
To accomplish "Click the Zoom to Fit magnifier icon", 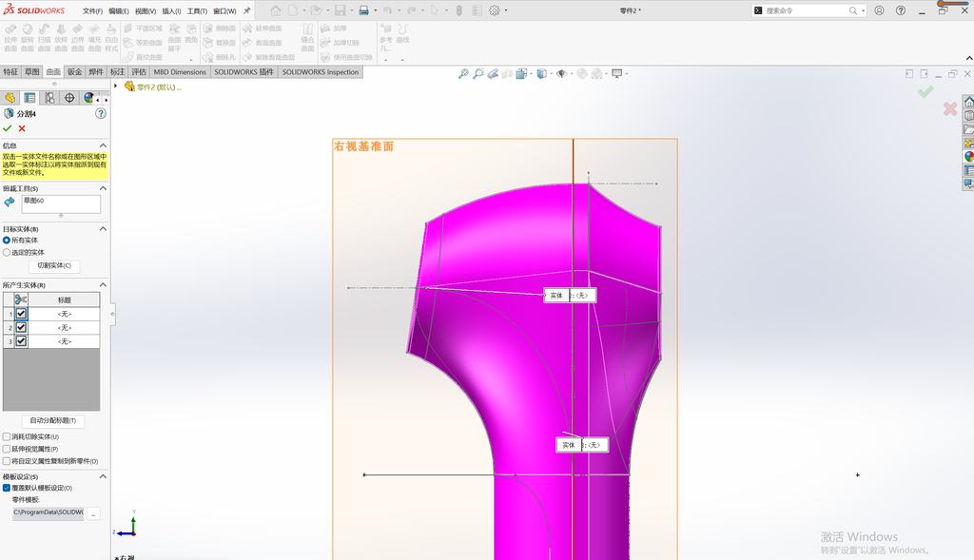I will click(463, 74).
